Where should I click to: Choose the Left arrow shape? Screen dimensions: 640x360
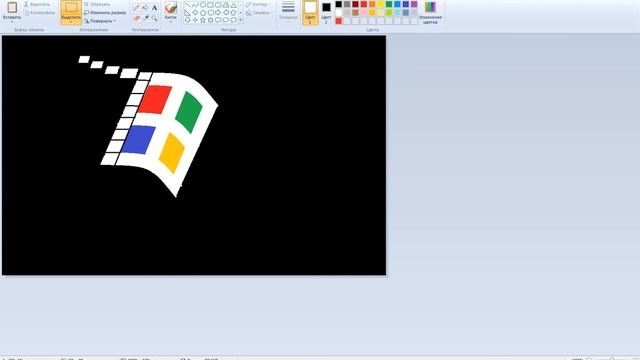226,13
